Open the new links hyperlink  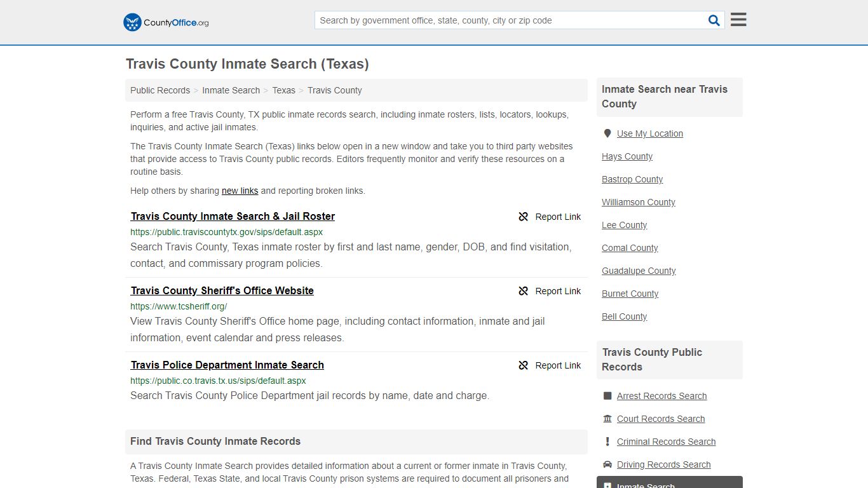point(240,191)
